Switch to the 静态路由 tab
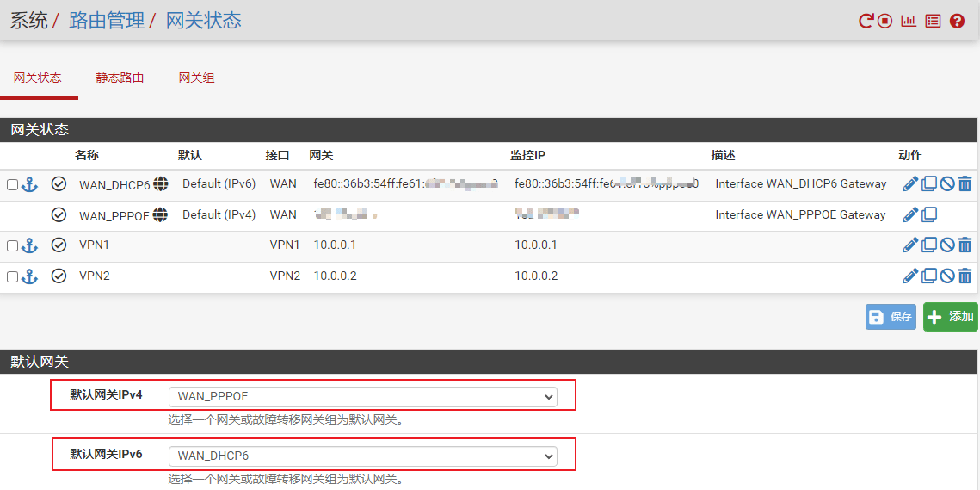The width and height of the screenshot is (980, 490). pos(120,78)
